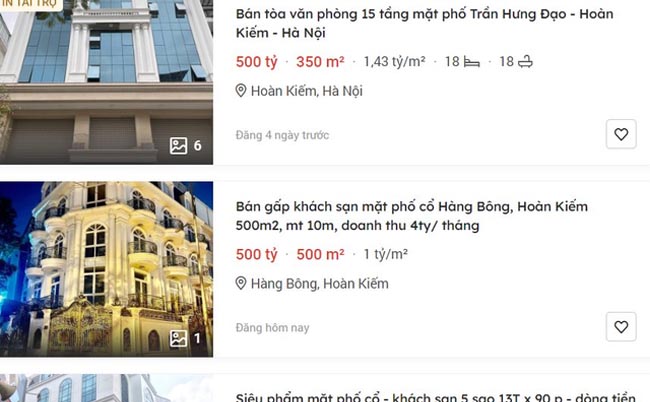Open the 5-star hotel 'Siêu phẩm' listing title

tap(436, 397)
